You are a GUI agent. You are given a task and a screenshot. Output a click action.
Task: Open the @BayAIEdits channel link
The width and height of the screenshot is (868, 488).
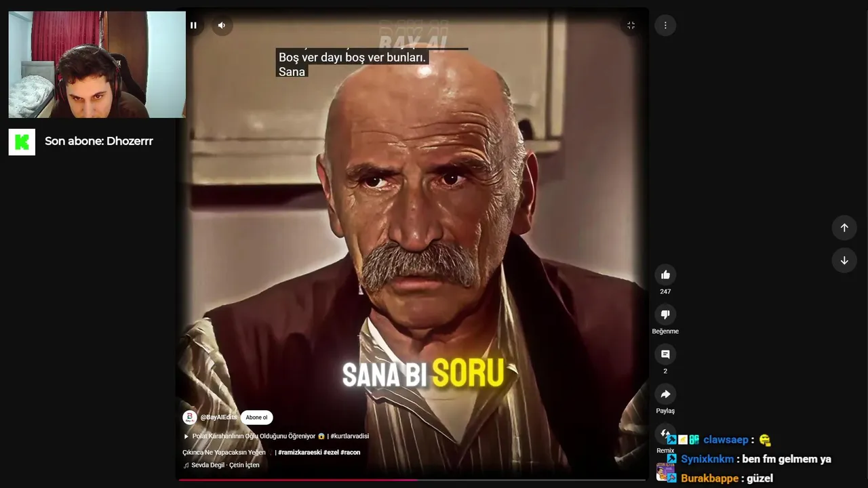218,418
